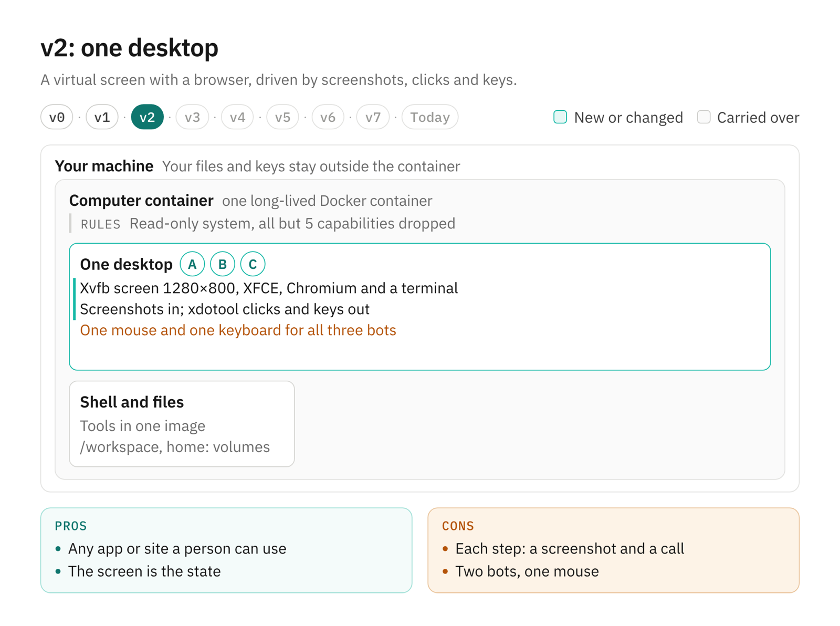Click the 'A virtual screen with a browser' subtitle

click(279, 80)
